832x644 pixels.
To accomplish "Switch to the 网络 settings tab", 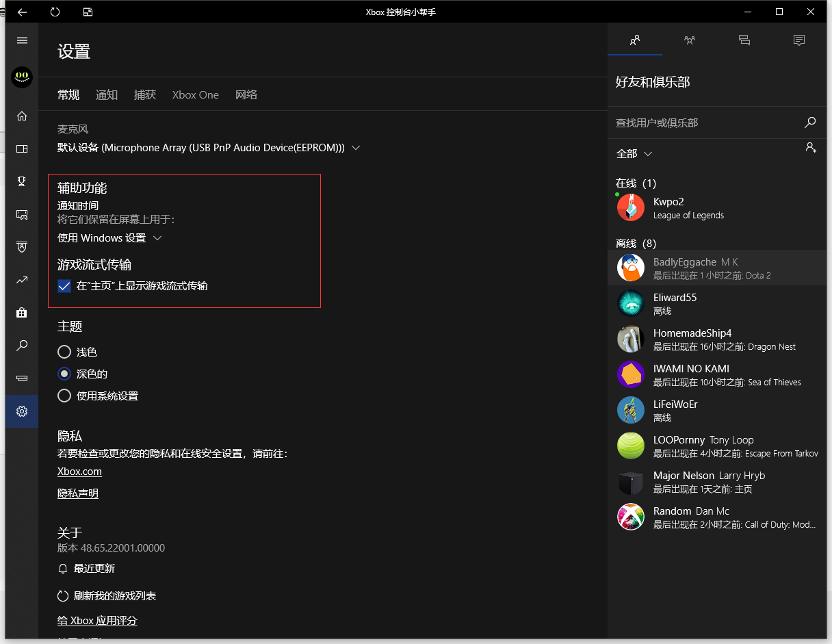I will point(246,95).
